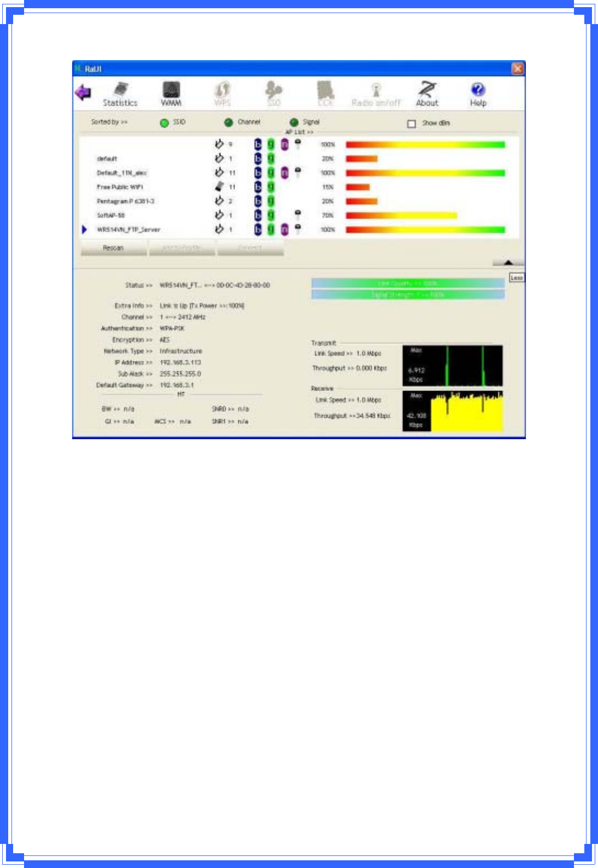Click the 802.11n icon on Default_11N_alex row
Screen dimensions: 598x868
(x=285, y=173)
